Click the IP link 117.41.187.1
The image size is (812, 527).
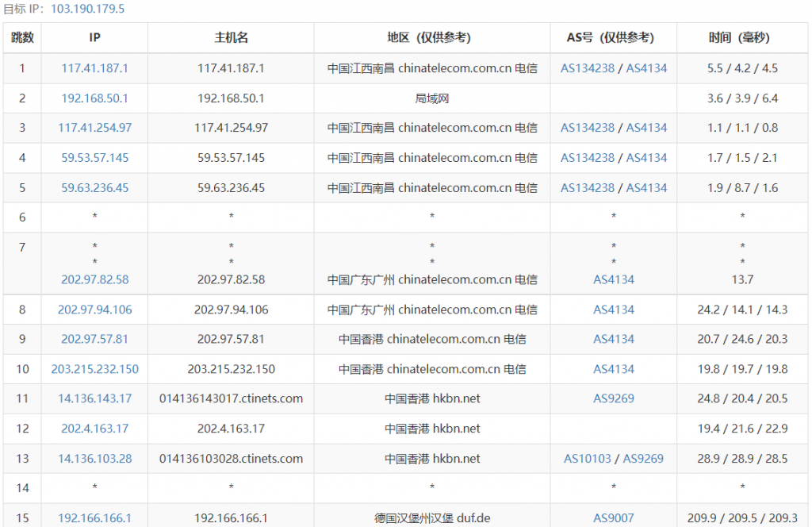point(94,68)
